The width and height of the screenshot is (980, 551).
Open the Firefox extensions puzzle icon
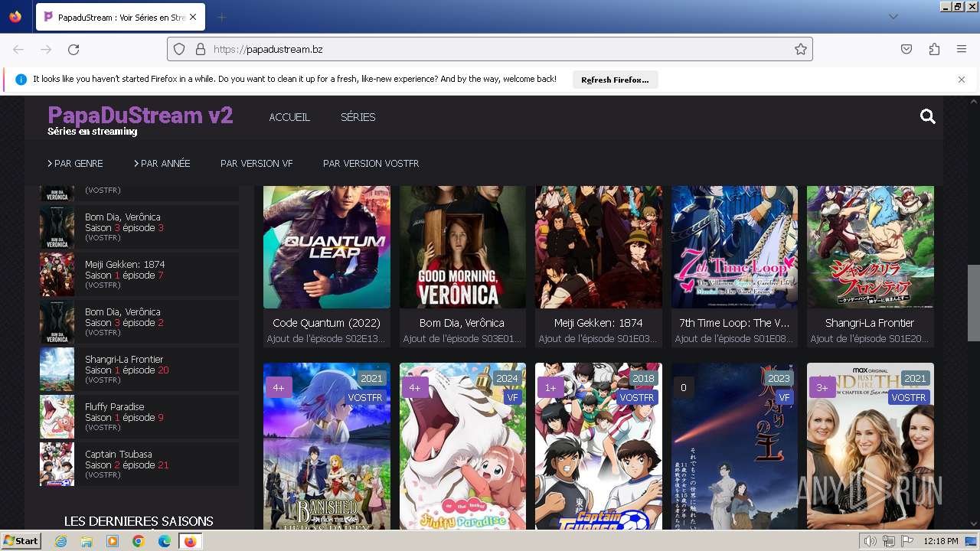click(934, 49)
